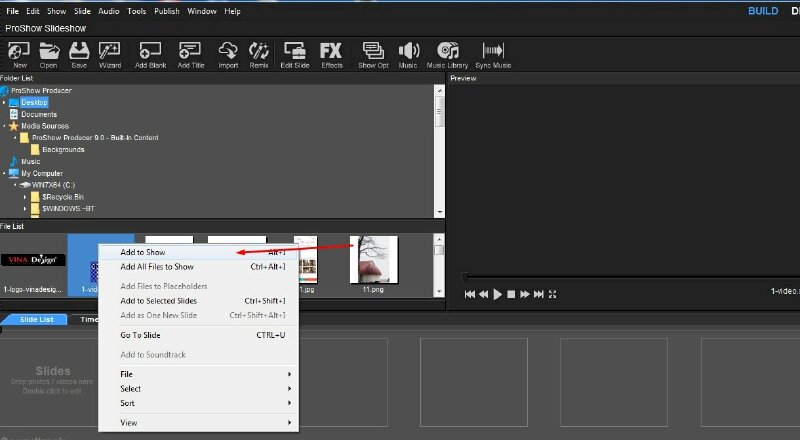Open the Window menu
This screenshot has width=800, height=440.
[202, 11]
